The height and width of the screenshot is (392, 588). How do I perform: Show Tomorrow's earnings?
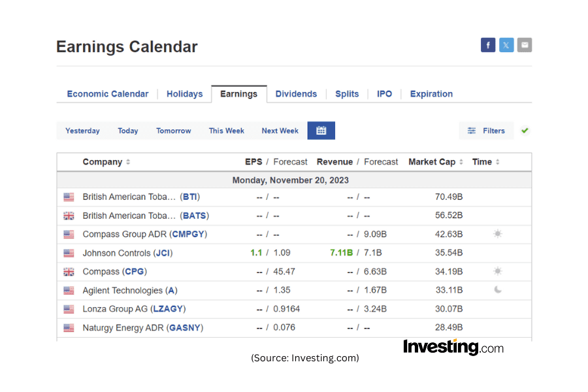tap(174, 131)
